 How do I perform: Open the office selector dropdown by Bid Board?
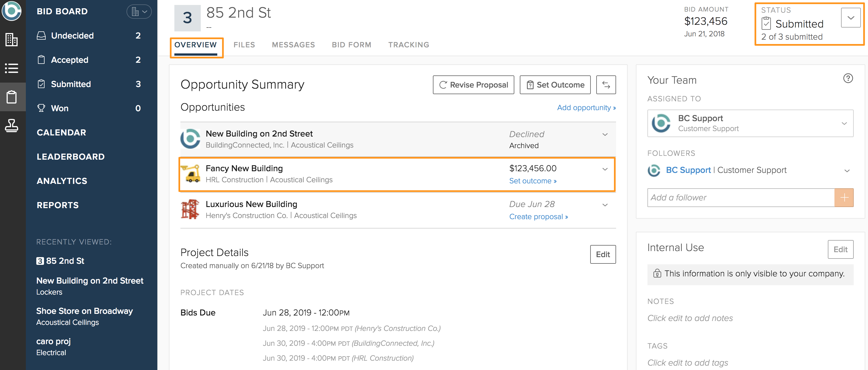pos(139,12)
